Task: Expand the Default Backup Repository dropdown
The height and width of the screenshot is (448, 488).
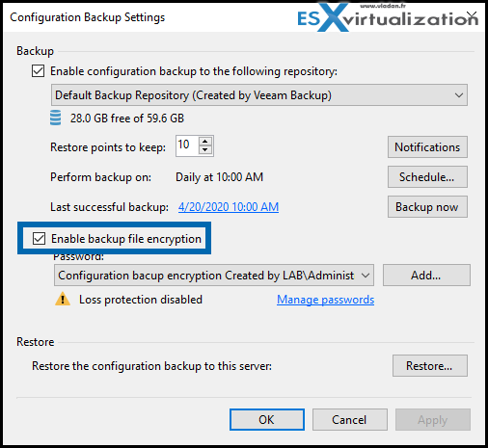Action: (x=259, y=95)
